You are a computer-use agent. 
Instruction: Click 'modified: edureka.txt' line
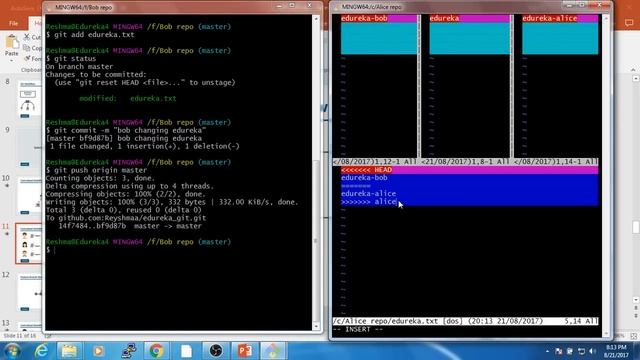128,98
